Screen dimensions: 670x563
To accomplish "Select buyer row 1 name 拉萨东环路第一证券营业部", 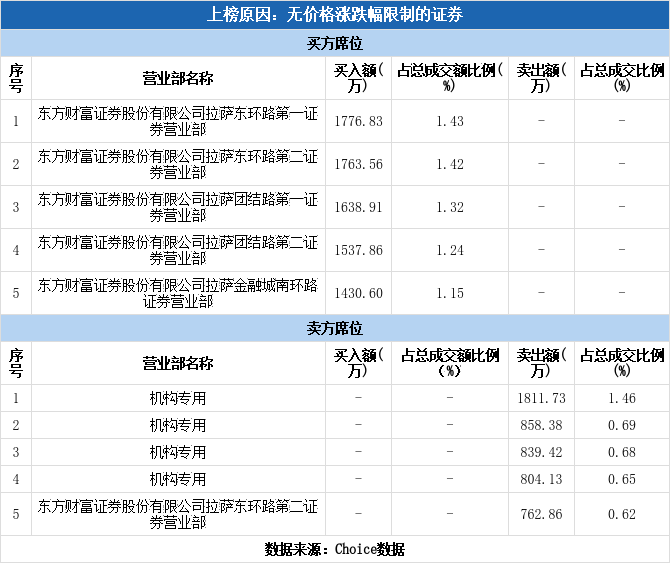I will tap(178, 121).
